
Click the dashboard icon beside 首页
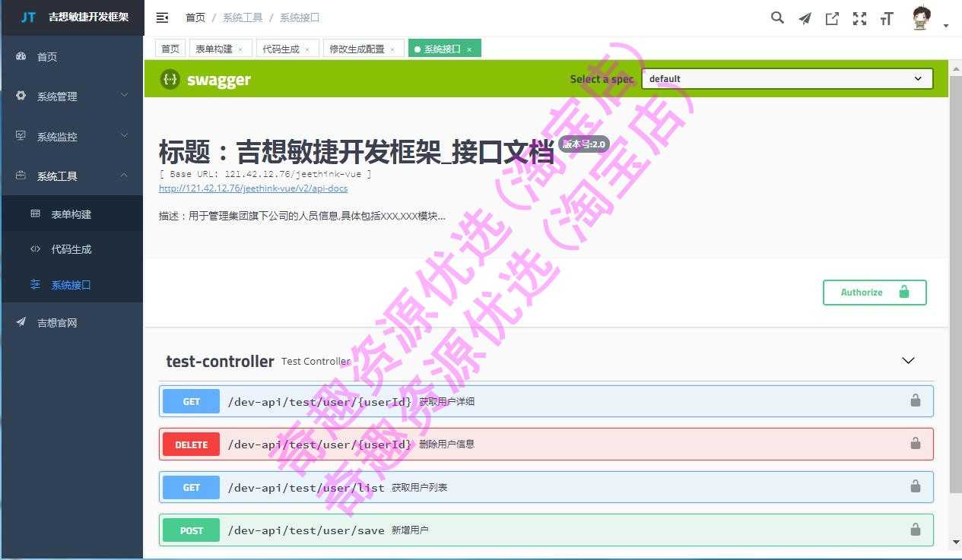21,56
